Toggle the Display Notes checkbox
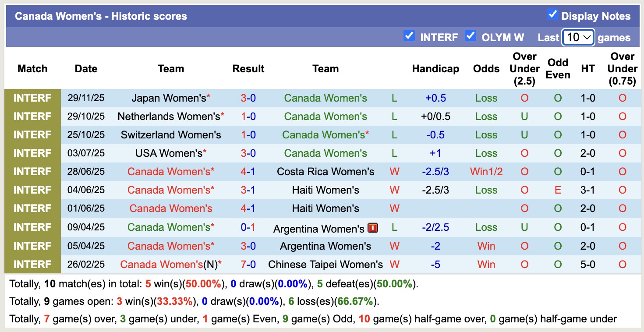This screenshot has height=332, width=644. coord(552,15)
